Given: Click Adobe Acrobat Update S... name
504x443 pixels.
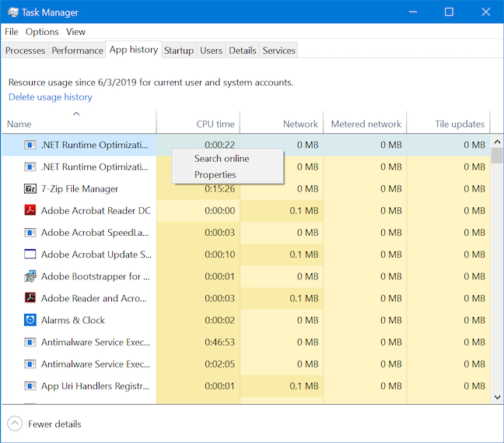Looking at the screenshot, I should tap(96, 255).
